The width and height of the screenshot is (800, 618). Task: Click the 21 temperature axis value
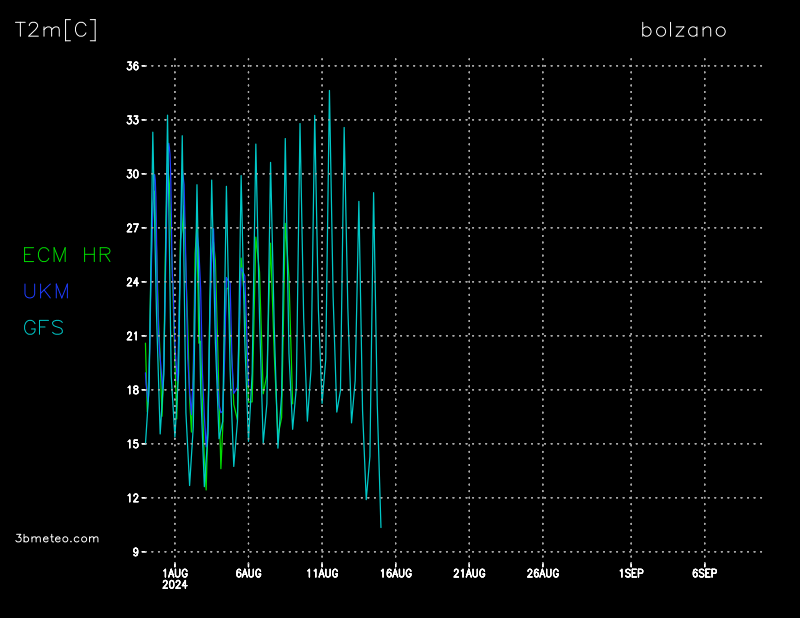(x=133, y=336)
